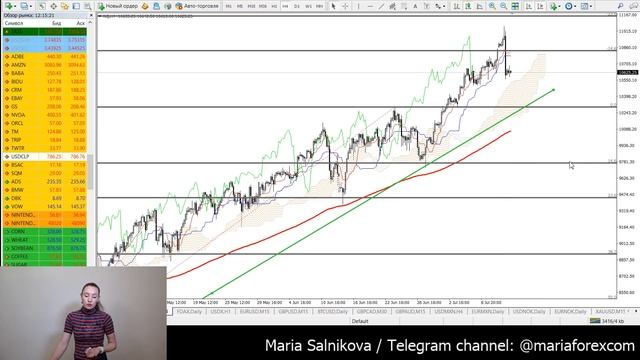Set timeframe to H4
Screen dimensions: 640x360
(x=285, y=6)
